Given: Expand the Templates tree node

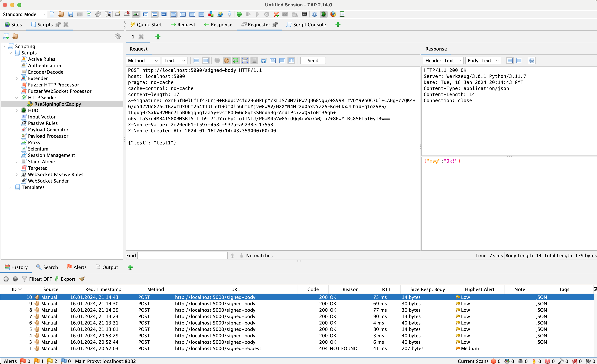Looking at the screenshot, I should coord(10,187).
